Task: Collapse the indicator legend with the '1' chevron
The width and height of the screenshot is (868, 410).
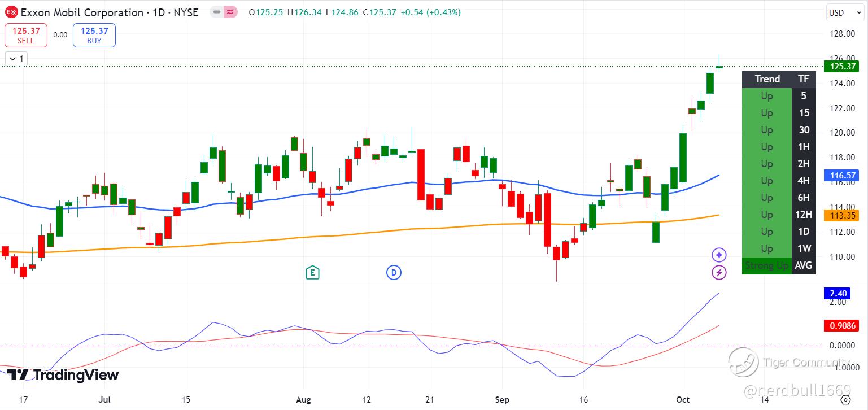Action: click(x=16, y=58)
